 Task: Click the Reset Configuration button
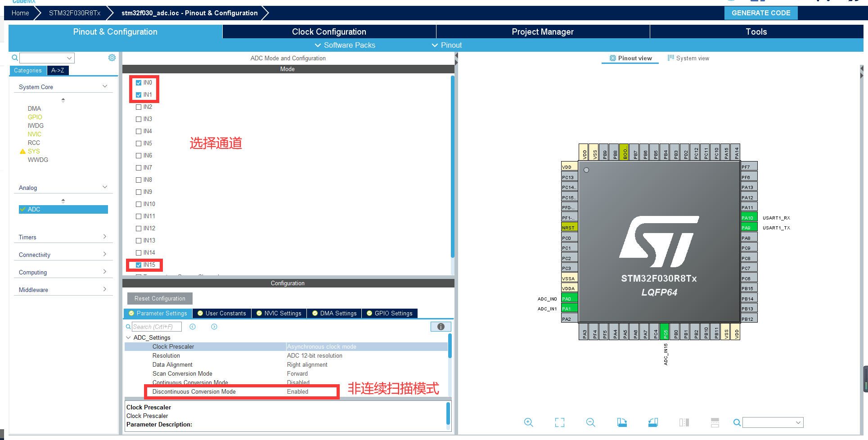(x=160, y=298)
